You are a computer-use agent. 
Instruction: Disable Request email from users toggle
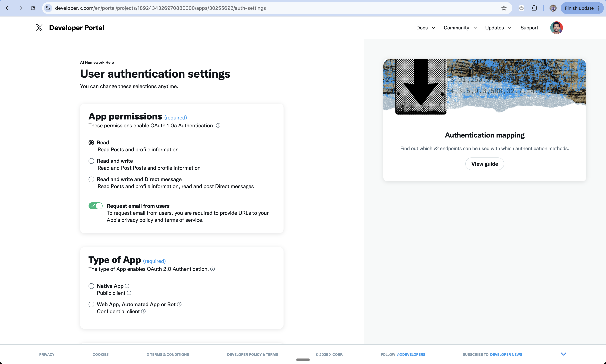(96, 206)
